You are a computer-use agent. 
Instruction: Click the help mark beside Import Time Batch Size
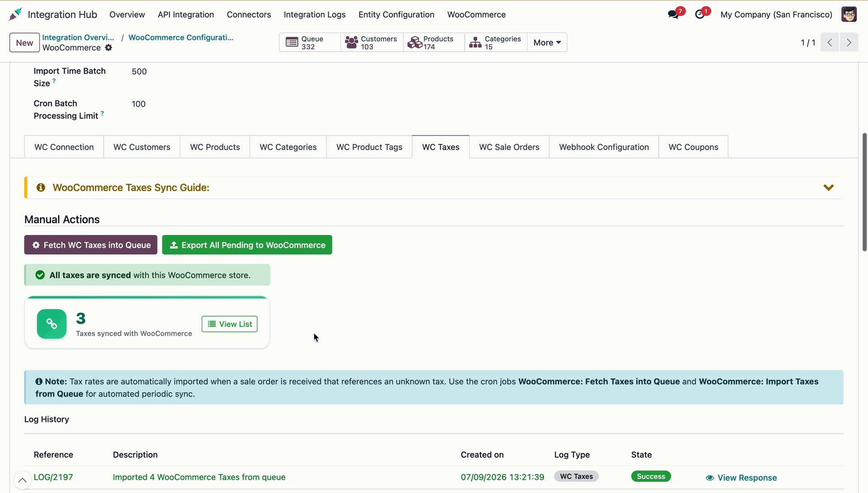click(x=54, y=81)
